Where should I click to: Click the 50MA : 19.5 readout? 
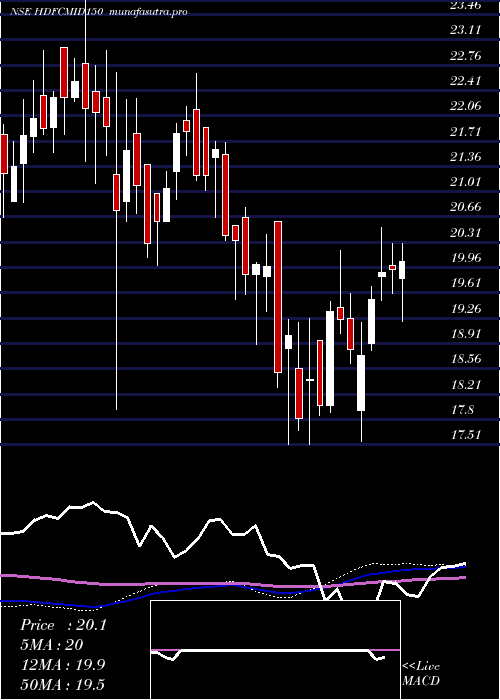pyautogui.click(x=63, y=684)
